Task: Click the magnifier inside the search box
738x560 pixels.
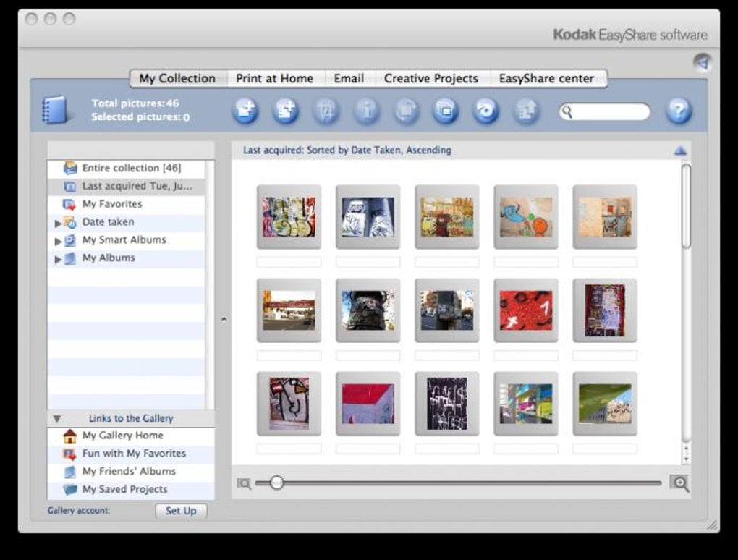Action: tap(567, 112)
